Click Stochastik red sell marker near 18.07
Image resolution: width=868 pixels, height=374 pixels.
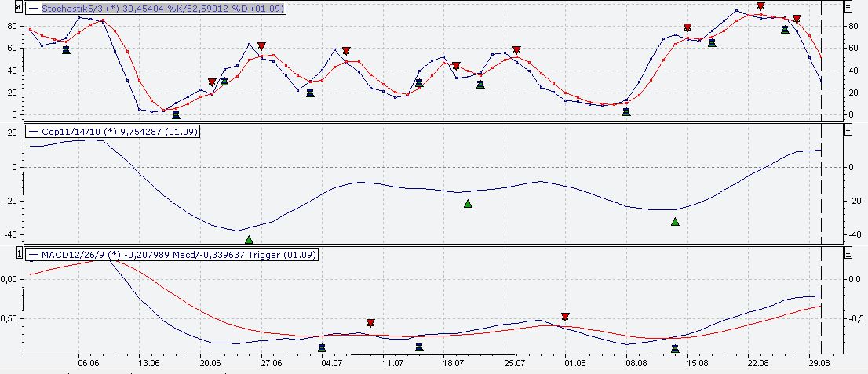click(x=456, y=66)
